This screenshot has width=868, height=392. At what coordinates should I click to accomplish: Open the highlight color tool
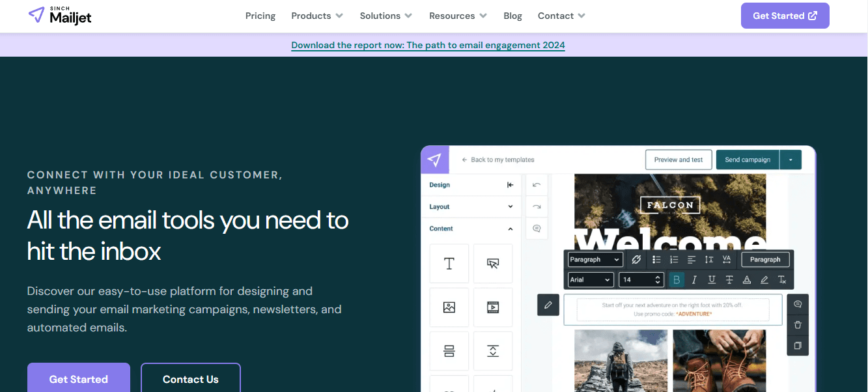pos(764,280)
